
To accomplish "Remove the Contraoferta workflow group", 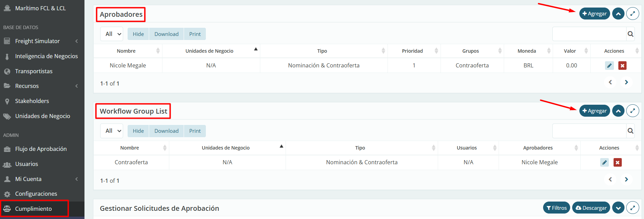I will 617,162.
